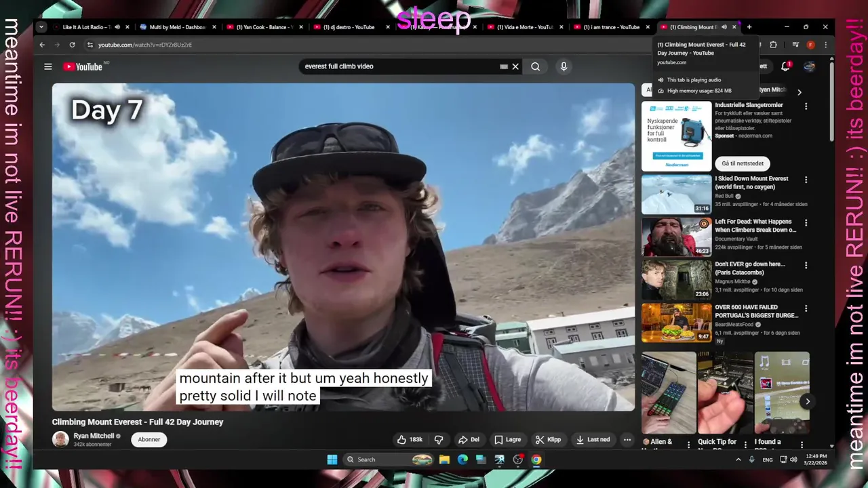Mute the Like It A Lot Radio tab
Screen dimensions: 868x488
coord(117,27)
